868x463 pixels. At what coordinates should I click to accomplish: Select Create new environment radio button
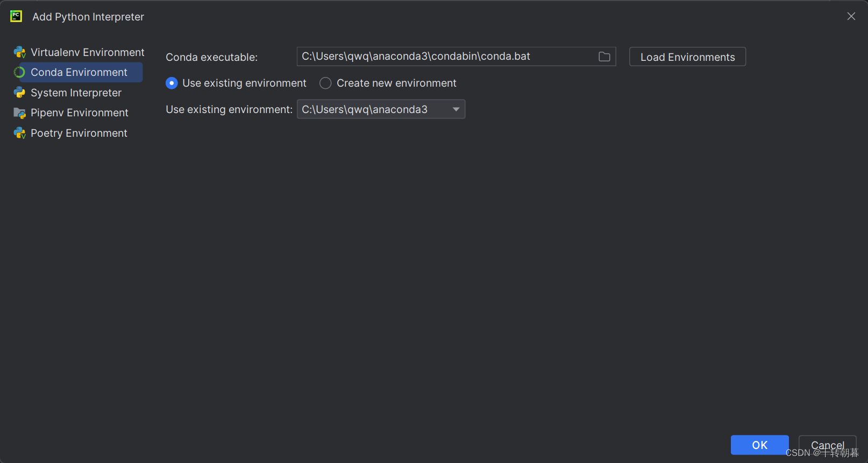pyautogui.click(x=325, y=83)
